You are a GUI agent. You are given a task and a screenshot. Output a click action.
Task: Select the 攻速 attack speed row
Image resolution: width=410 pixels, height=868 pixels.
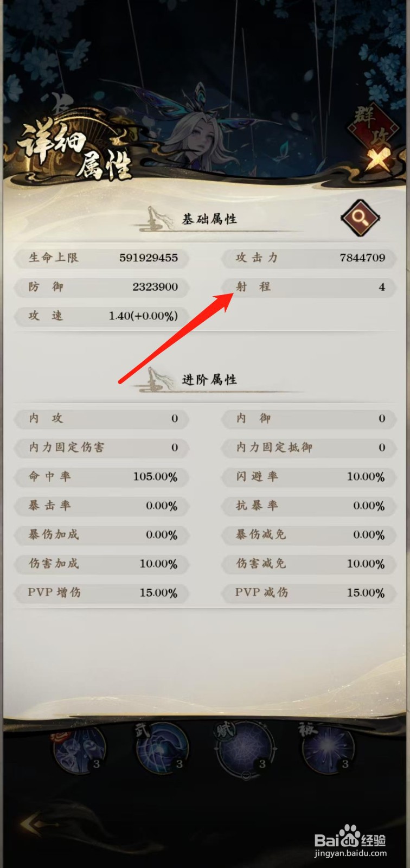tap(101, 316)
